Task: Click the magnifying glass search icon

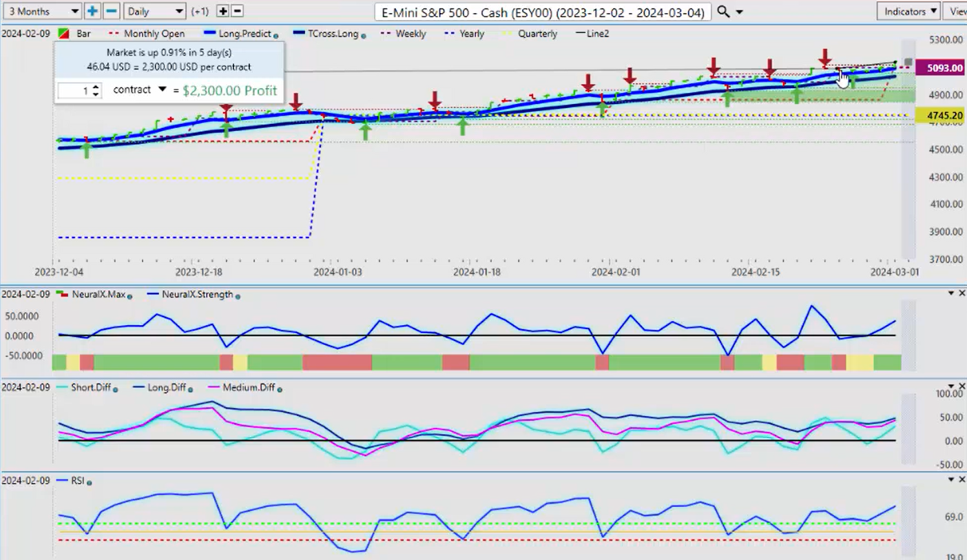Action: tap(723, 12)
